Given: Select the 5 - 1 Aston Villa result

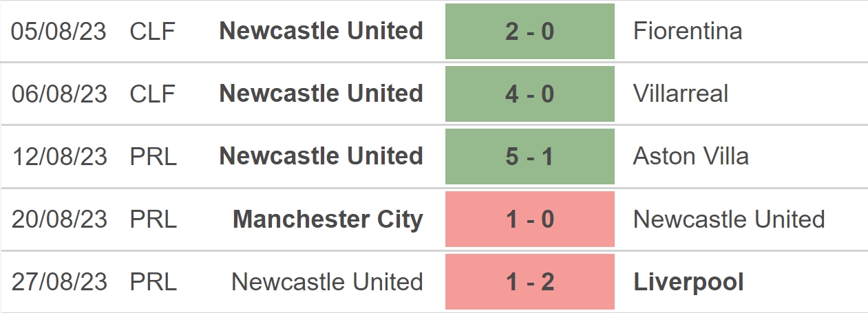Looking at the screenshot, I should point(529,156).
